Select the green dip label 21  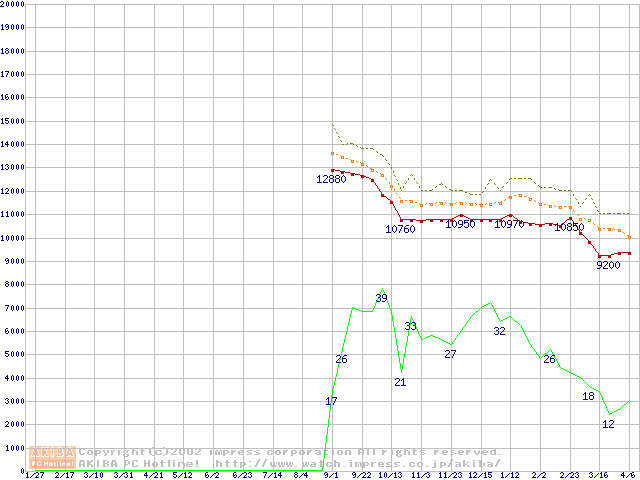[x=400, y=382]
